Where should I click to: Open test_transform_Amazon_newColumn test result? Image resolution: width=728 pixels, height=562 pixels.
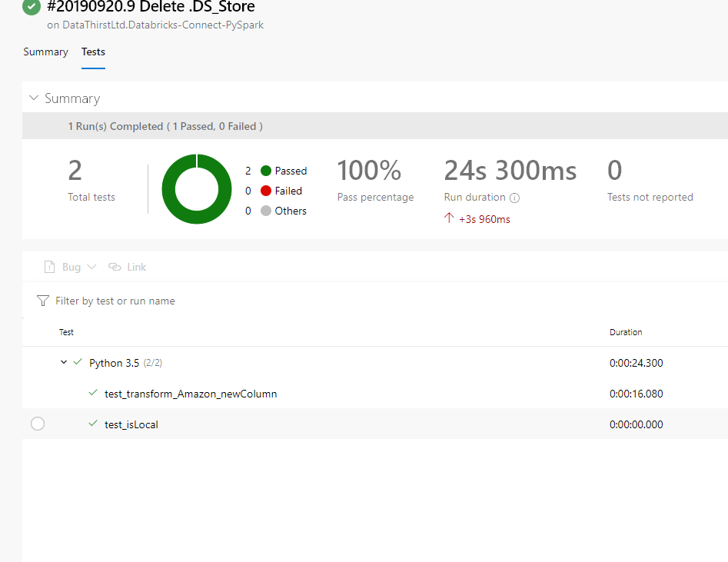click(191, 394)
